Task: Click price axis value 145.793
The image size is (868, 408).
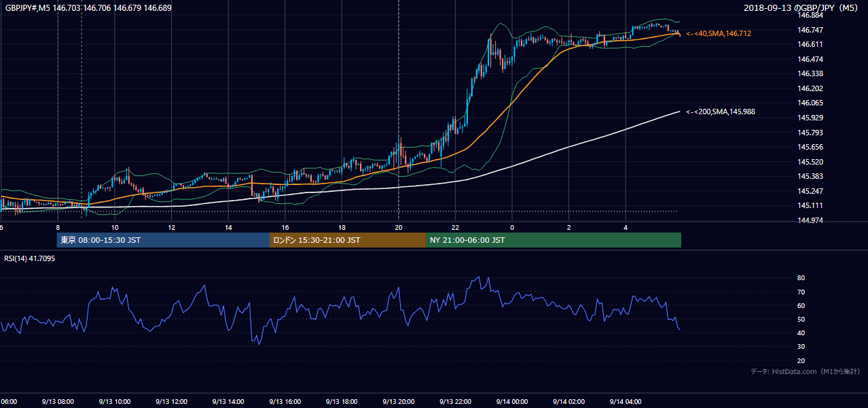Action: click(x=810, y=133)
